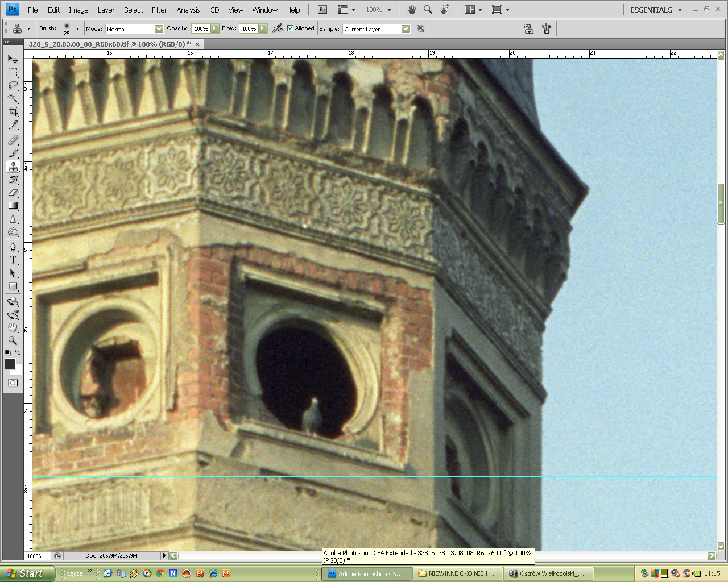Image resolution: width=728 pixels, height=582 pixels.
Task: Select the Move tool
Action: (x=13, y=59)
